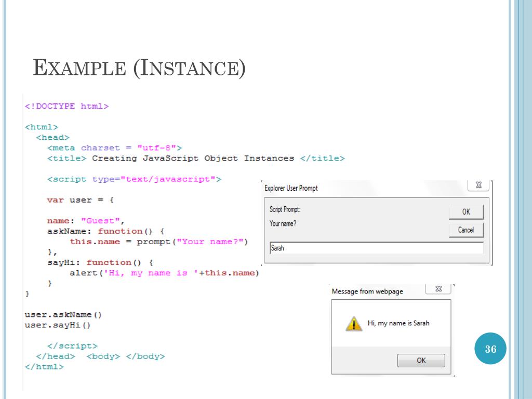The width and height of the screenshot is (532, 399).
Task: Click the yellow warning icon in alert
Action: [354, 323]
